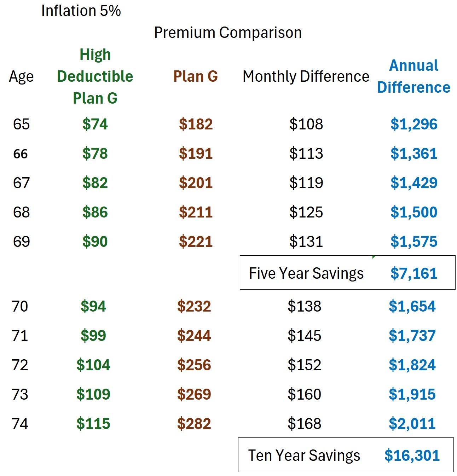This screenshot has width=457, height=476.
Task: Click the $94 premium at age 70
Action: [93, 306]
